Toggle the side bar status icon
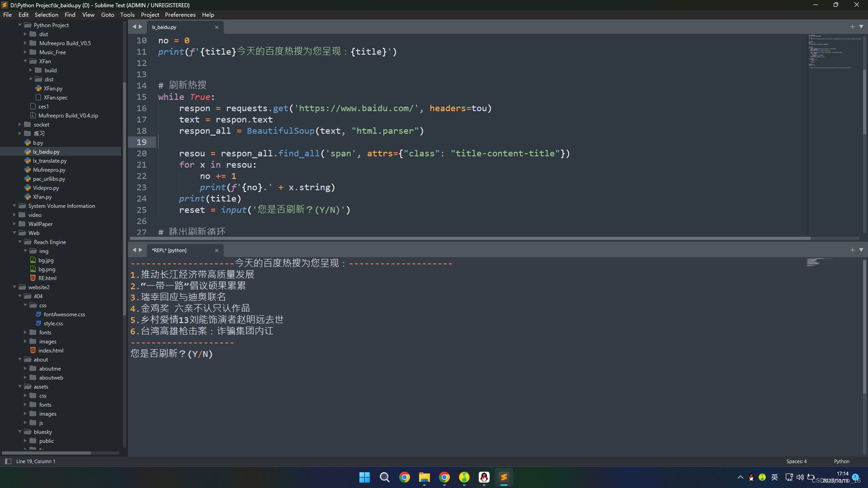The height and width of the screenshot is (488, 868). (8, 461)
